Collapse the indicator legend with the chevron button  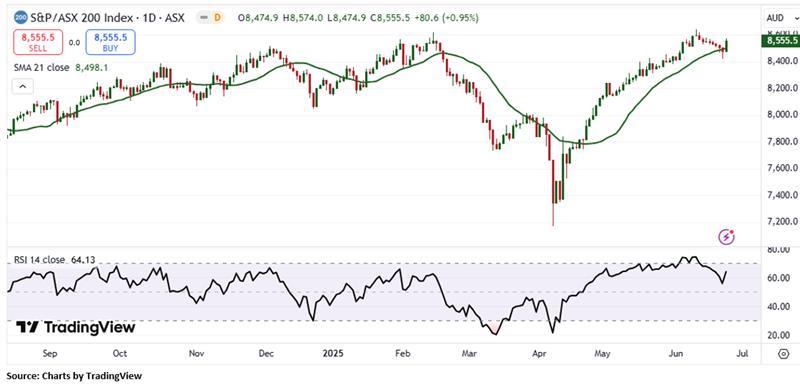click(22, 87)
